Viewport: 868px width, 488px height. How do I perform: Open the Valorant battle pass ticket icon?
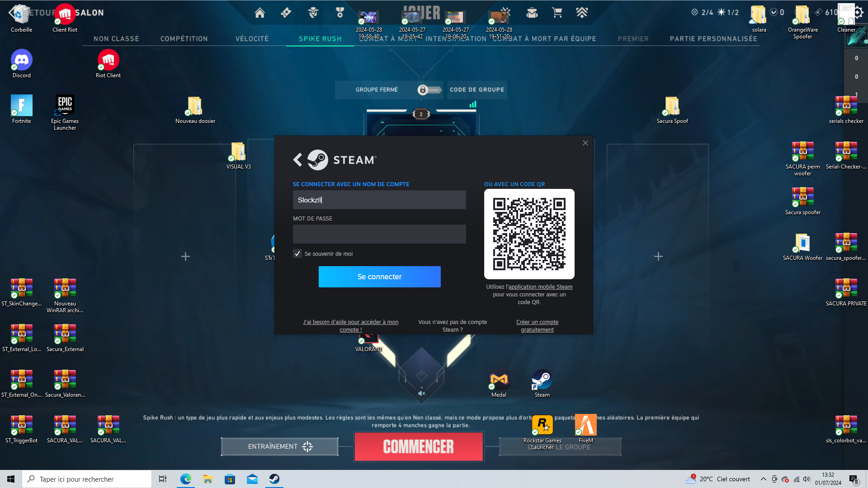(286, 13)
